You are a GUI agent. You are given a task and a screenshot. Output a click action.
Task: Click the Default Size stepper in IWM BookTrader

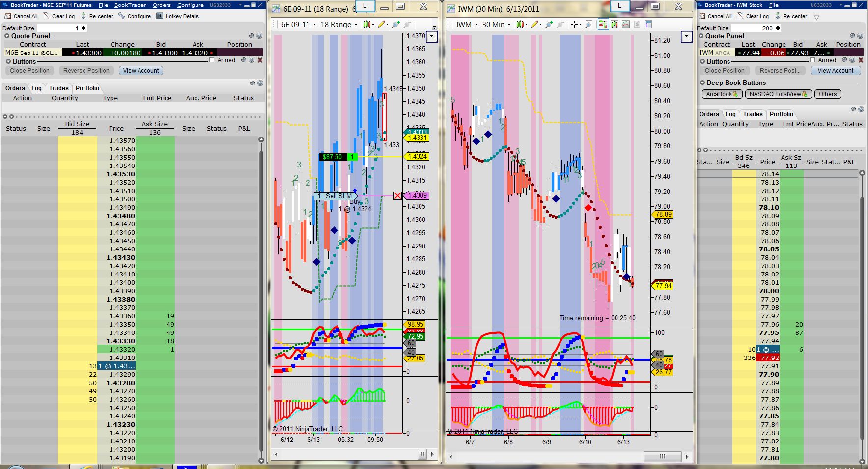click(x=777, y=28)
